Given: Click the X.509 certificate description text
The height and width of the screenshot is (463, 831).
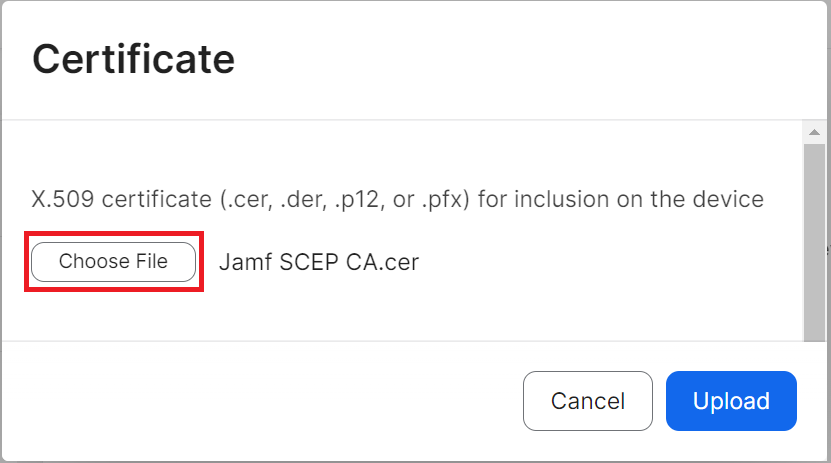Looking at the screenshot, I should point(397,199).
